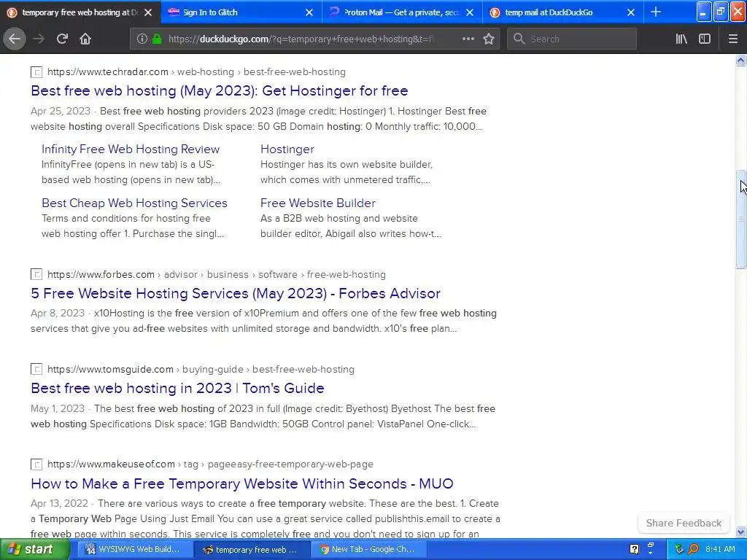Open the browser home page
747x560 pixels.
pos(85,39)
